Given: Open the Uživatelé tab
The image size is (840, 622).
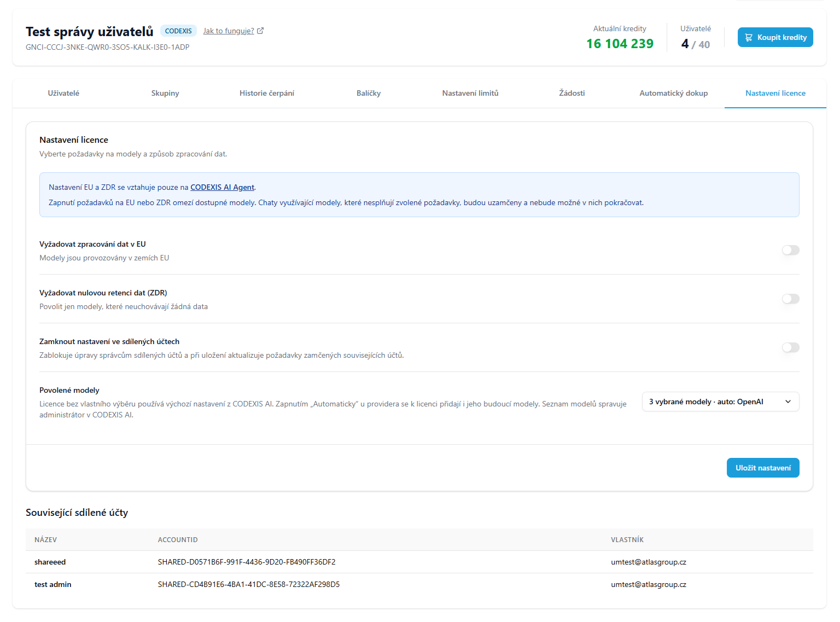Looking at the screenshot, I should click(x=63, y=93).
